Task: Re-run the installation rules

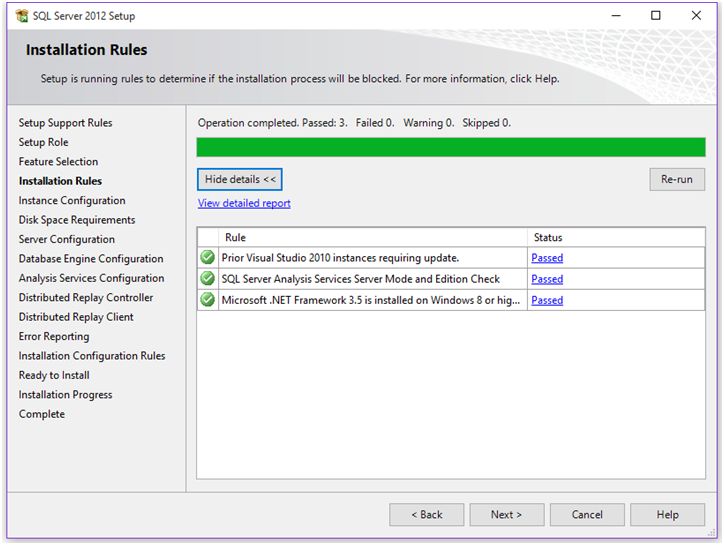Action: pos(677,179)
